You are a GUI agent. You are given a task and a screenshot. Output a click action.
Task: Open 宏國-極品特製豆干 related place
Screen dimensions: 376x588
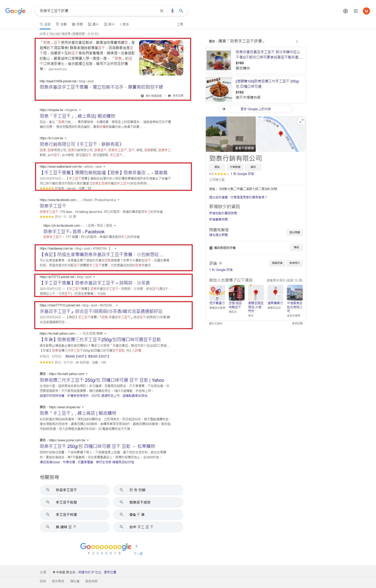click(236, 299)
